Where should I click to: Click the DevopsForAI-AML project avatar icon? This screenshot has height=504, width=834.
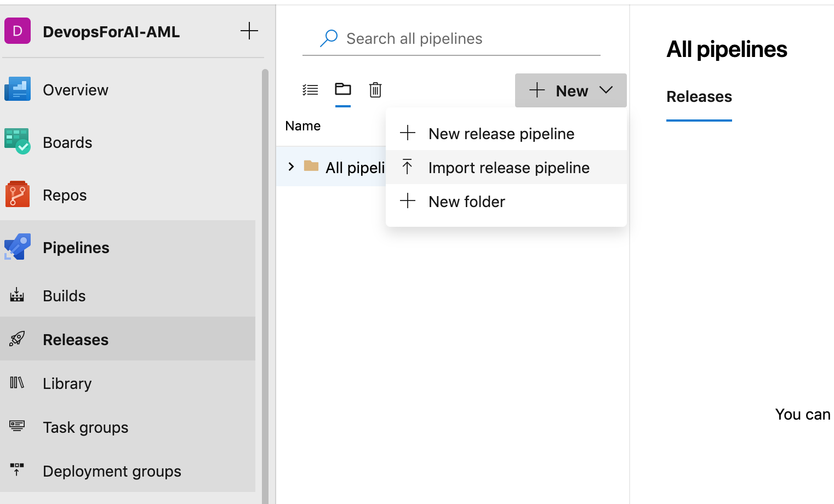18,31
